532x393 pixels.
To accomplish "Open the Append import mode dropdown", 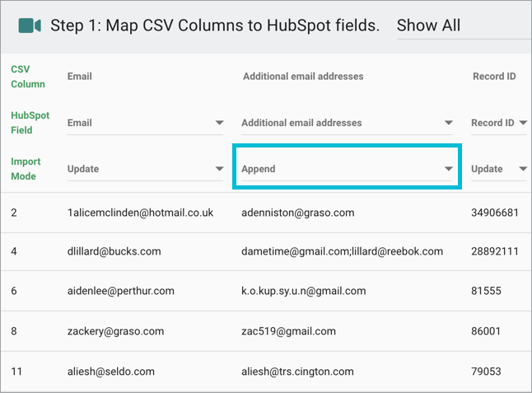I will (347, 169).
